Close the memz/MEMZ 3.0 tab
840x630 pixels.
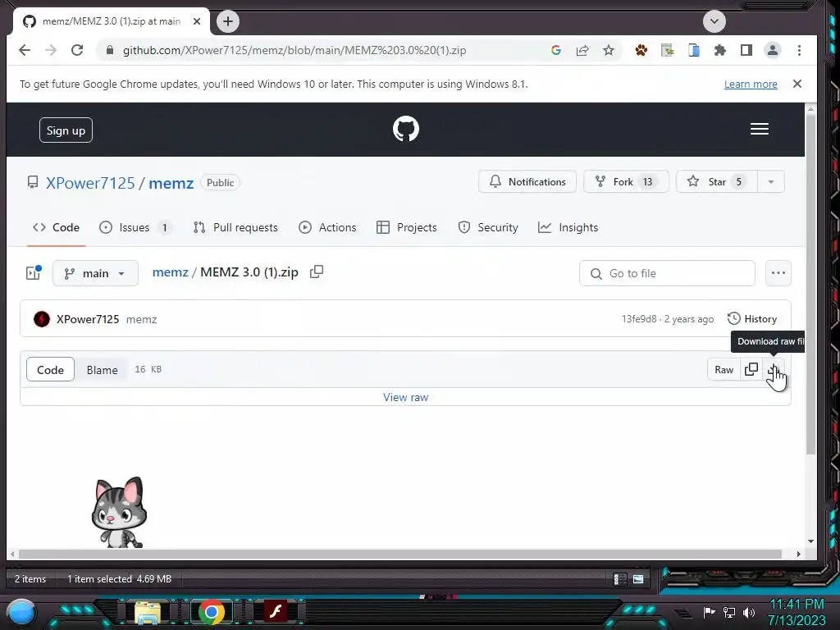[197, 21]
